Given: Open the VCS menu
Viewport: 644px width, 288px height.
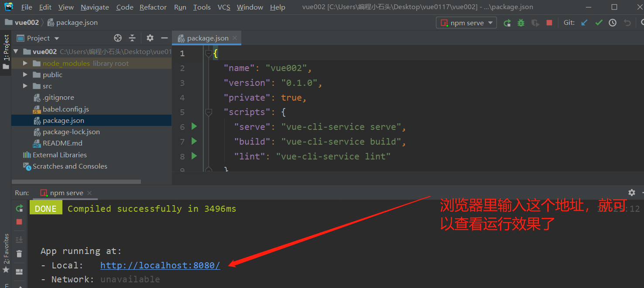Looking at the screenshot, I should pos(224,7).
